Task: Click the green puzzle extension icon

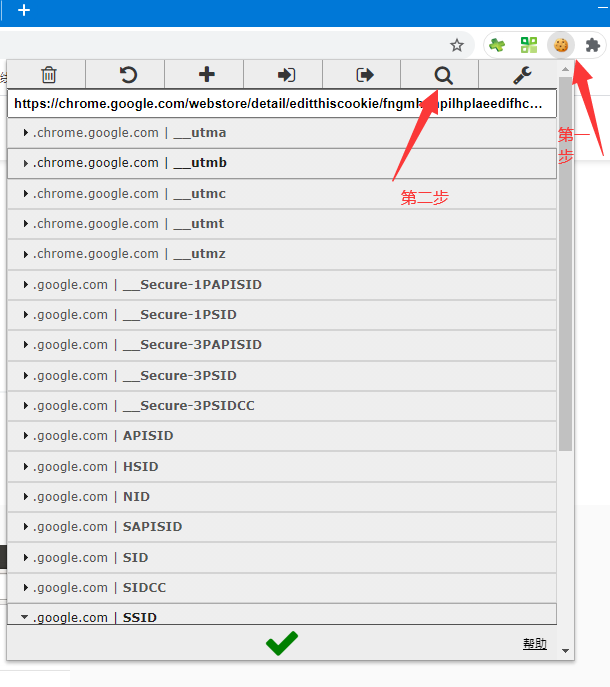Action: pyautogui.click(x=497, y=45)
